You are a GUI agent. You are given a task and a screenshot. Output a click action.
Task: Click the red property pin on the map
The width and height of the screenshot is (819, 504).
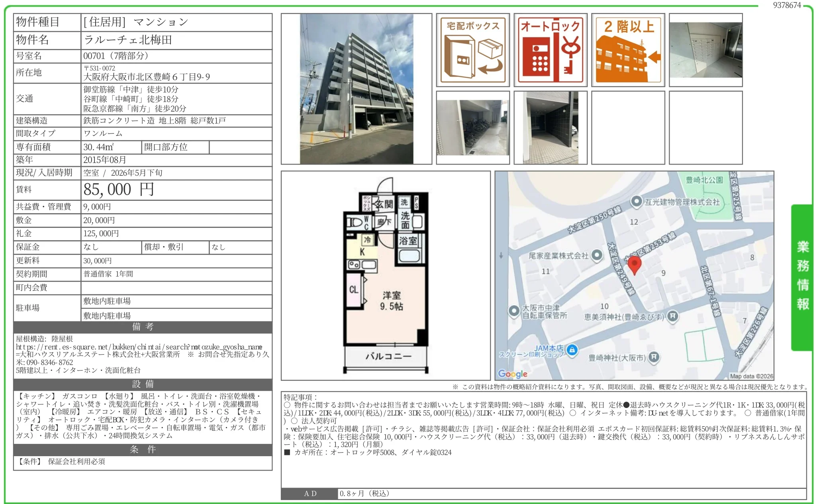click(634, 264)
